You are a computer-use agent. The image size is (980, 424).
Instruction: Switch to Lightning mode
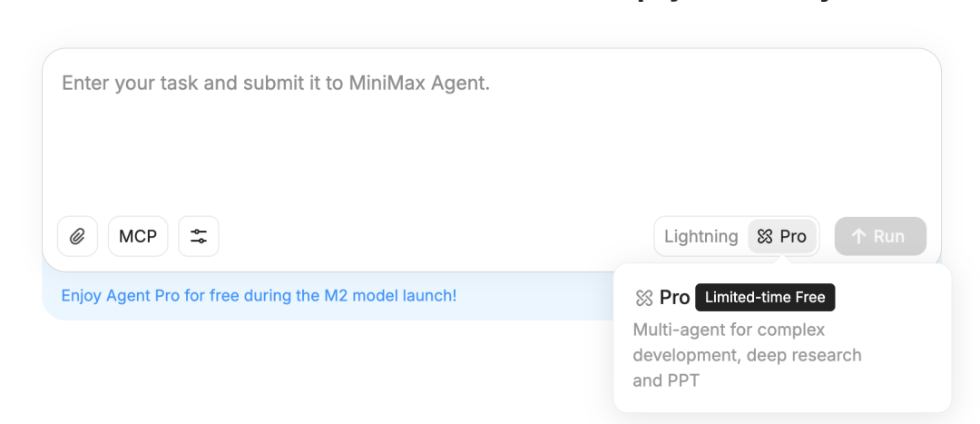click(701, 237)
